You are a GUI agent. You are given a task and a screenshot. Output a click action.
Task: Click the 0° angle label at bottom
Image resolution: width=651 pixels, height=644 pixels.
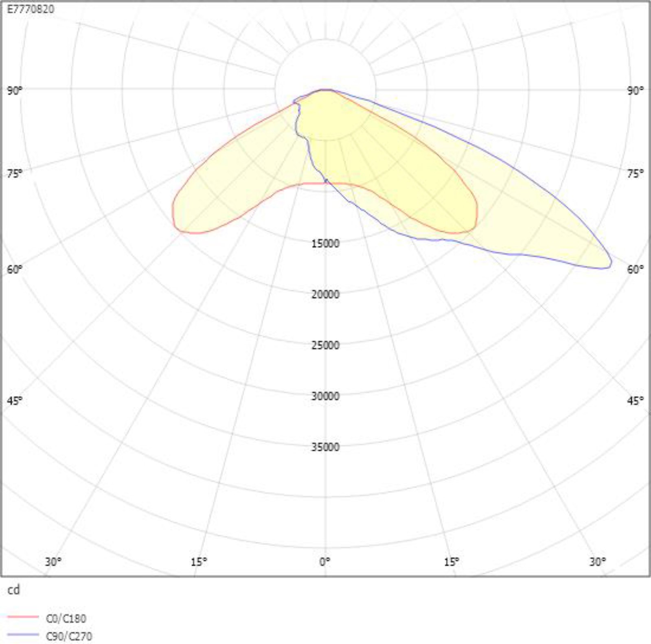click(x=325, y=562)
